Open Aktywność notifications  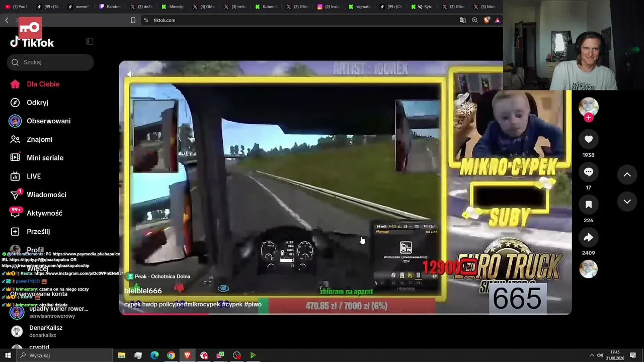pyautogui.click(x=36, y=213)
